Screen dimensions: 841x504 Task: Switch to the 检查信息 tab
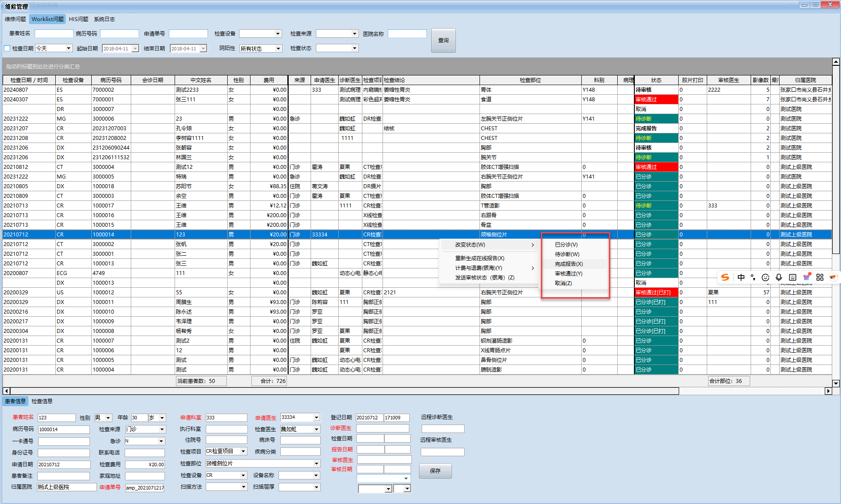tap(42, 401)
